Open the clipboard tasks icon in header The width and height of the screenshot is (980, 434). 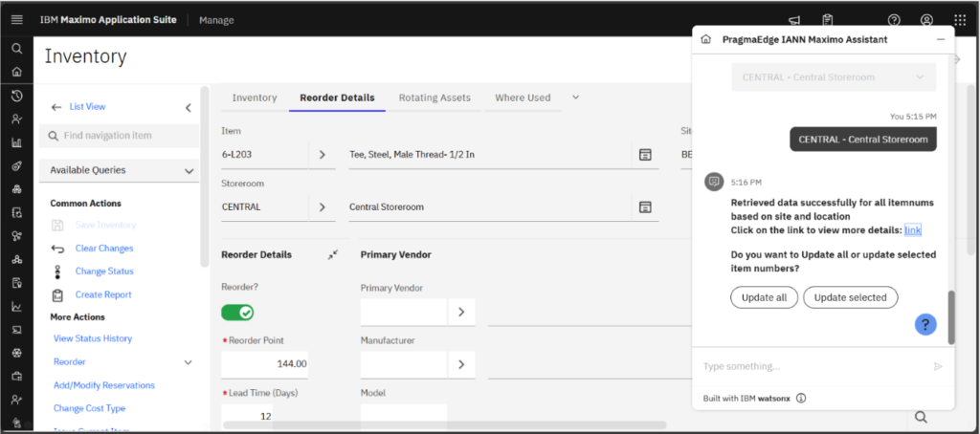[828, 20]
